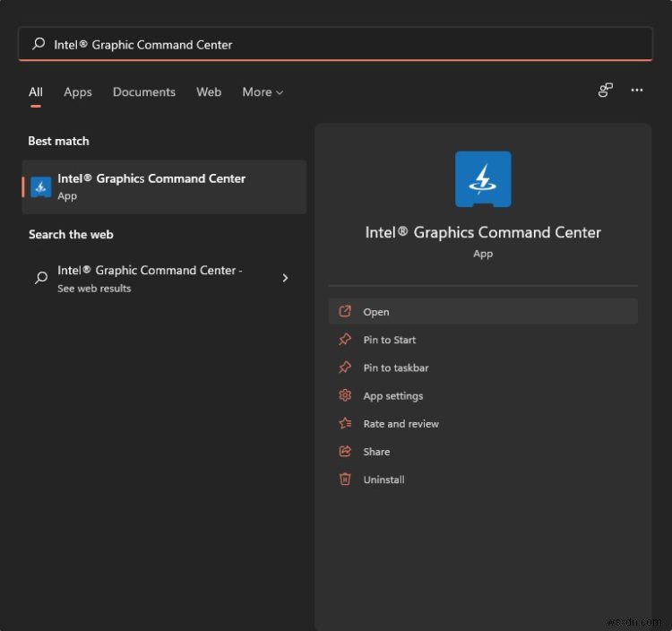Open the three-dot options menu
The image size is (672, 631).
(636, 90)
